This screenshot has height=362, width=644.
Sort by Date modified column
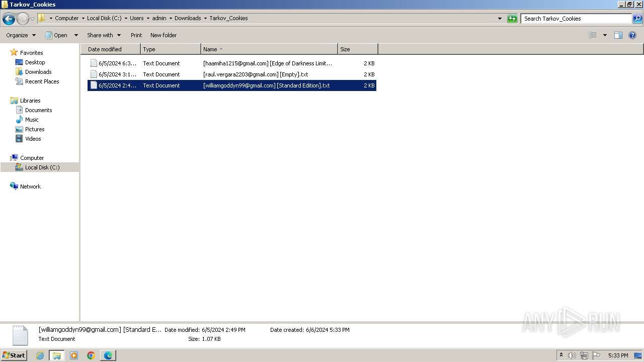[x=111, y=49]
